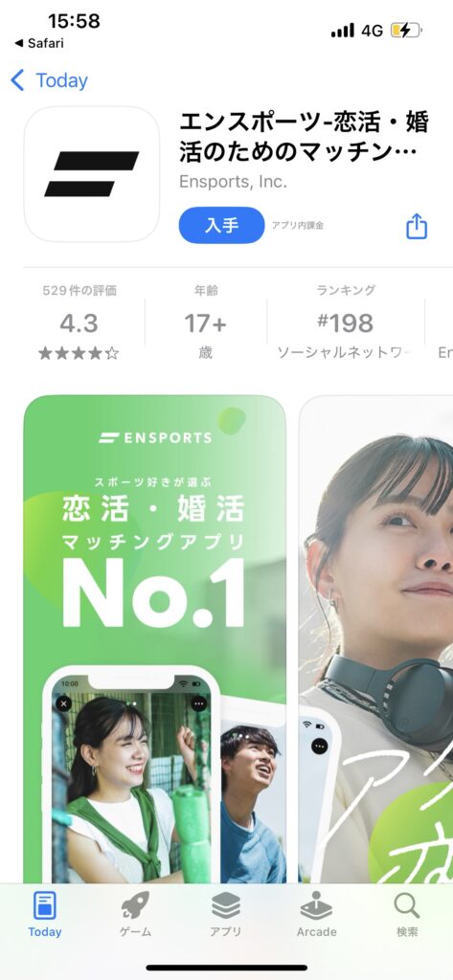453x980 pixels.
Task: Open the アプリ layers tab
Action: pos(226,915)
